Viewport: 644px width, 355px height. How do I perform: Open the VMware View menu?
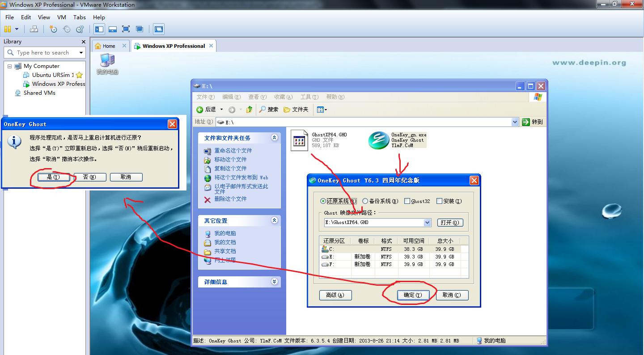44,17
